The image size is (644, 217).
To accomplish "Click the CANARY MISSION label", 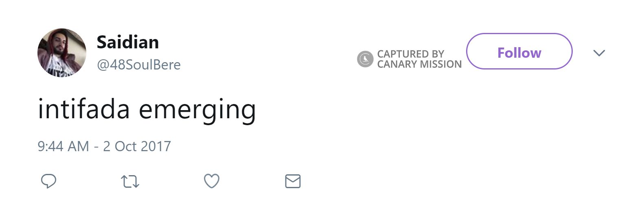I will [x=419, y=64].
